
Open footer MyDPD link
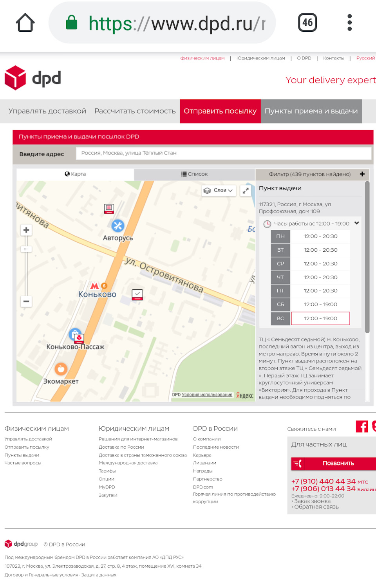pyautogui.click(x=107, y=487)
